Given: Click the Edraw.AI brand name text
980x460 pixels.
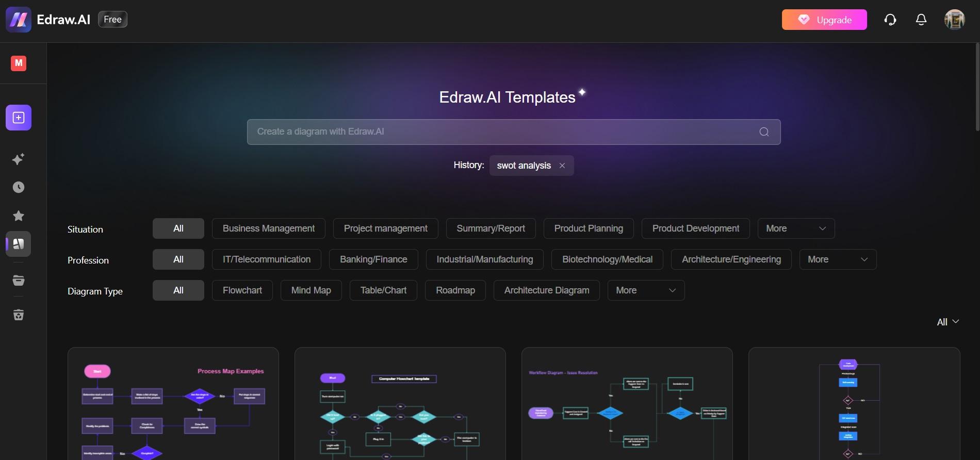Looking at the screenshot, I should tap(63, 20).
